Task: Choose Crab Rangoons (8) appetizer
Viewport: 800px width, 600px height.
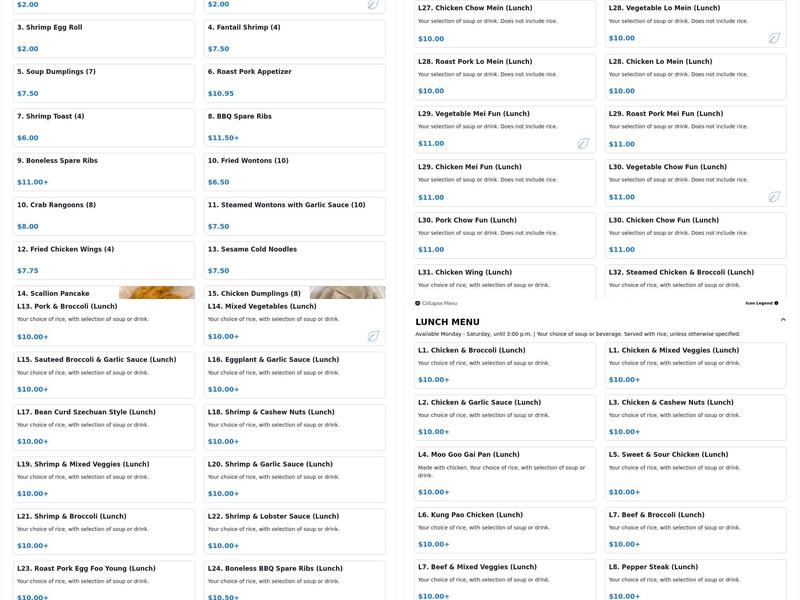Action: point(103,216)
